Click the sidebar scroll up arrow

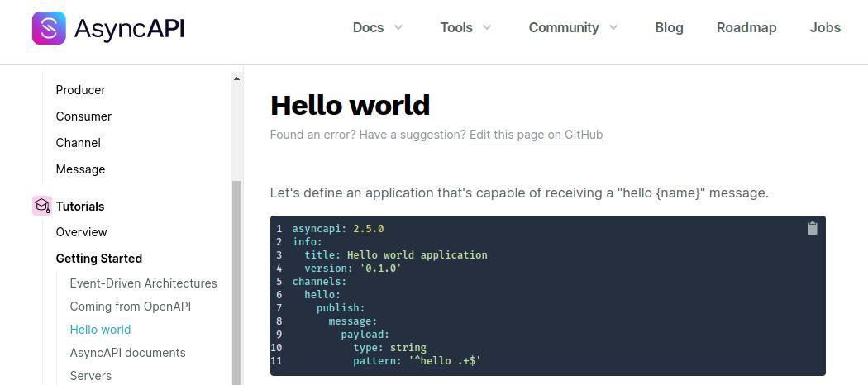pos(236,78)
